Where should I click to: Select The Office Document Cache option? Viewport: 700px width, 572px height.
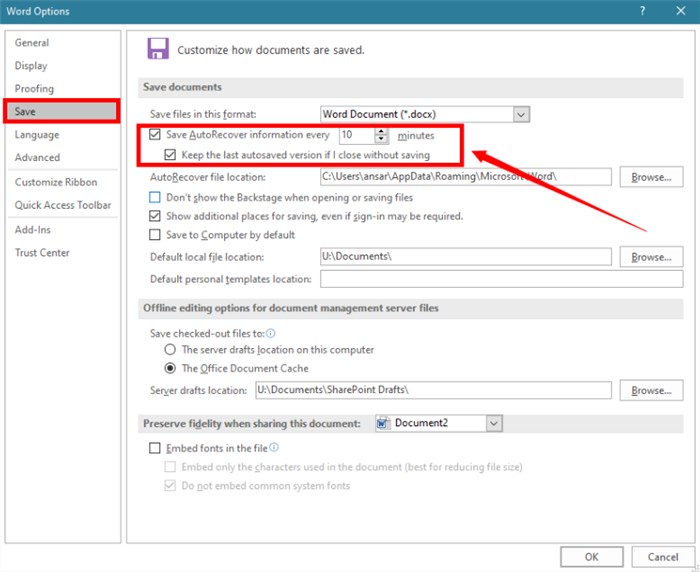(170, 368)
